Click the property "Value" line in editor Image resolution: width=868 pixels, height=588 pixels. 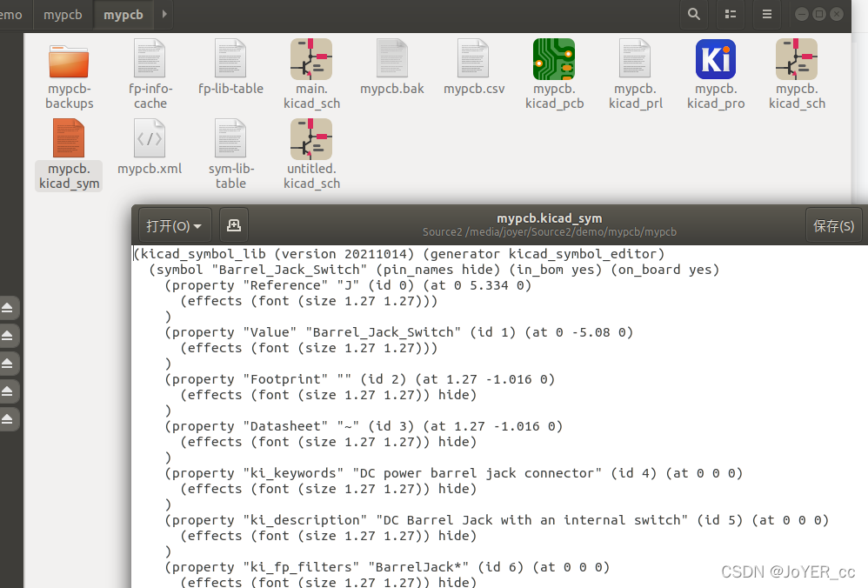click(x=398, y=332)
